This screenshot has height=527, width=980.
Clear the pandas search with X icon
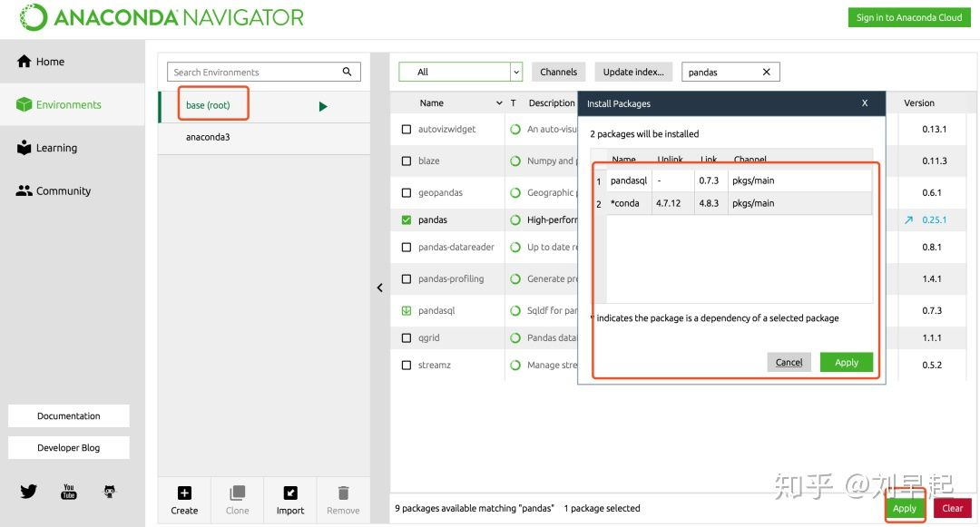point(766,72)
